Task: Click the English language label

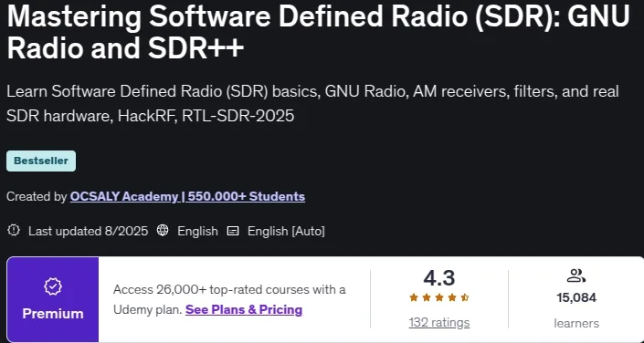Action: click(x=197, y=231)
